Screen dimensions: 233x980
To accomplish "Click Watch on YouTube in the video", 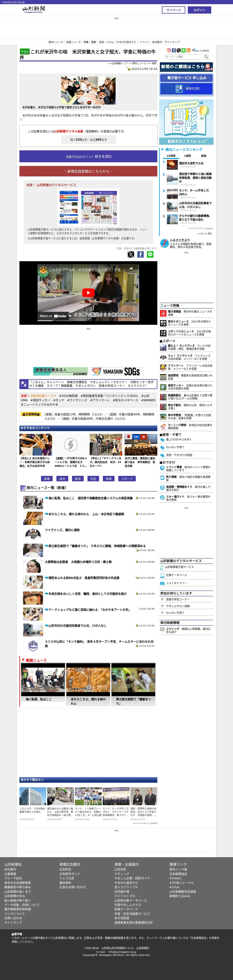I will [x=53, y=316].
